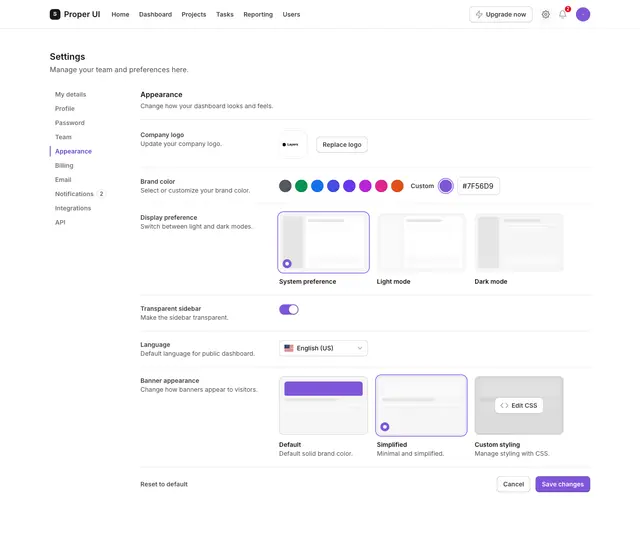Select Team in the settings sidebar
This screenshot has height=535, width=640.
(x=63, y=137)
